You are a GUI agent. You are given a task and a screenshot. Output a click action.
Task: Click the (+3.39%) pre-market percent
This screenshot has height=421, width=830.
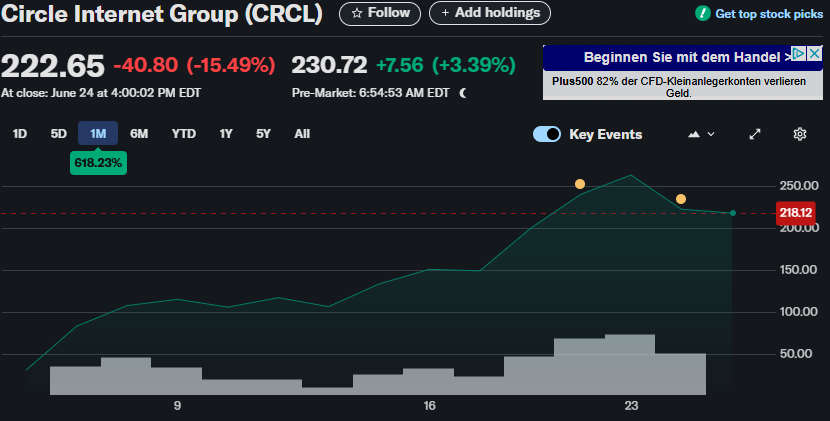474,65
